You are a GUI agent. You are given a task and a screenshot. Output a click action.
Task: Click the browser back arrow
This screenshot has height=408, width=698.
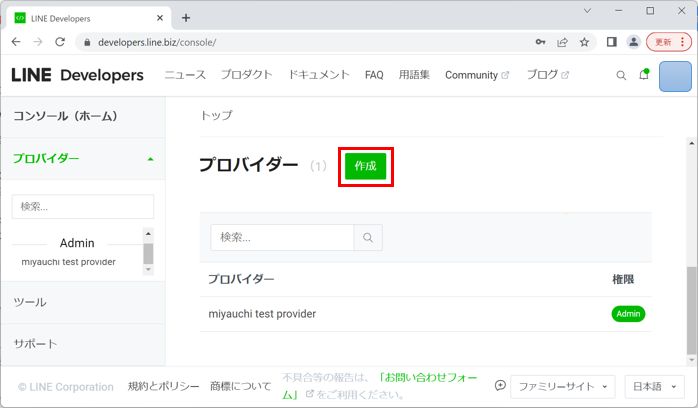(16, 42)
